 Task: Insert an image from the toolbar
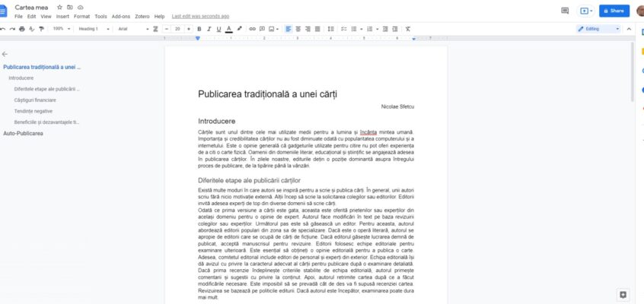pos(272,29)
